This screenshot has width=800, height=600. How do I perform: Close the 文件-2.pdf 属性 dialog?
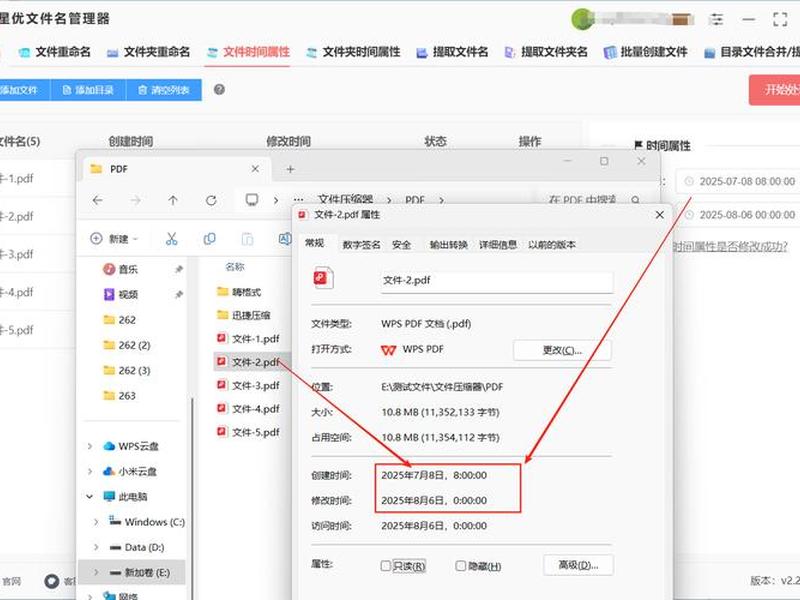click(x=660, y=215)
